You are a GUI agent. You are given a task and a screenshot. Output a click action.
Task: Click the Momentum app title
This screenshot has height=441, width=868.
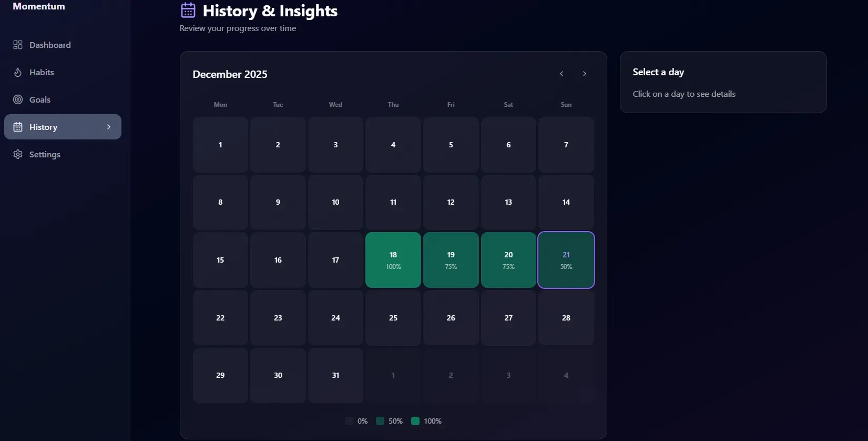pos(39,6)
